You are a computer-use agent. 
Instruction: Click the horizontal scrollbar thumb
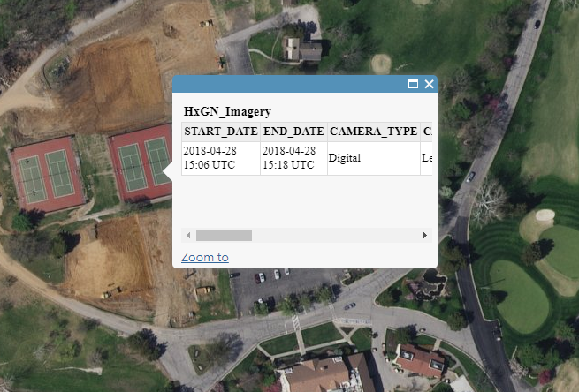coord(224,236)
